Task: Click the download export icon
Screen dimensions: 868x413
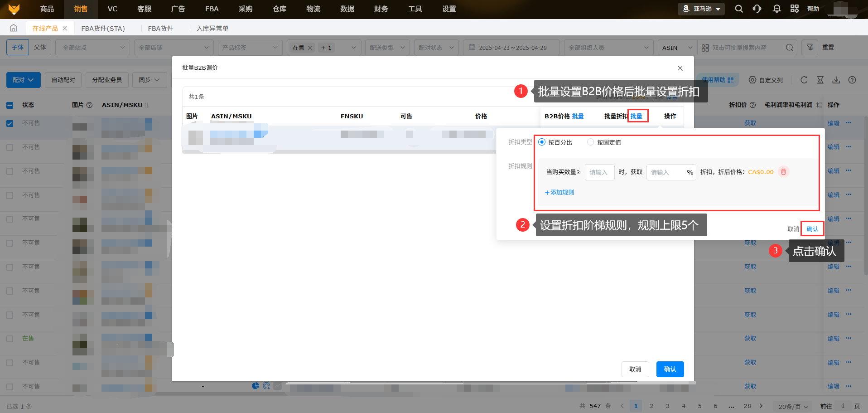Action: 836,80
